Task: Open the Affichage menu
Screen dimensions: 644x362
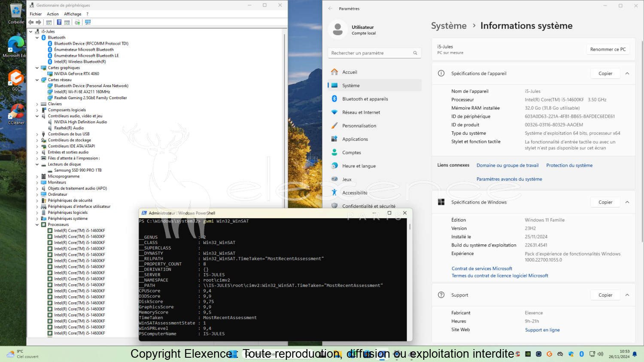Action: [73, 14]
